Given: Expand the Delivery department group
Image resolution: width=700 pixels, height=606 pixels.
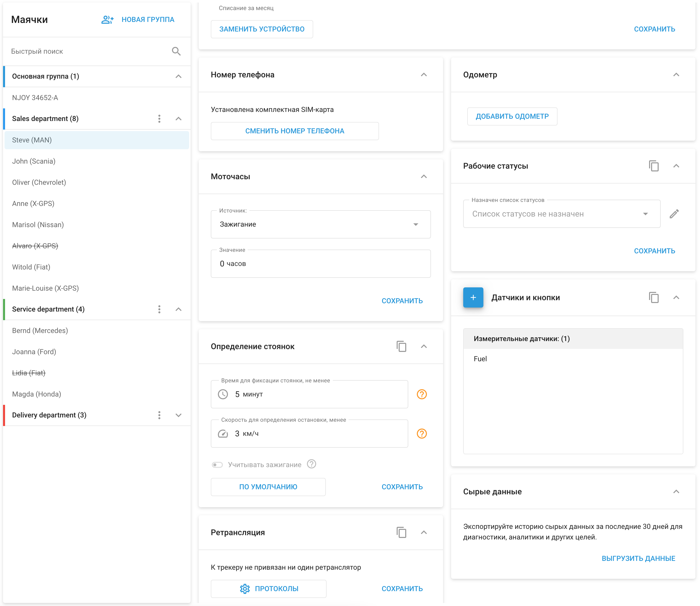Looking at the screenshot, I should point(178,415).
